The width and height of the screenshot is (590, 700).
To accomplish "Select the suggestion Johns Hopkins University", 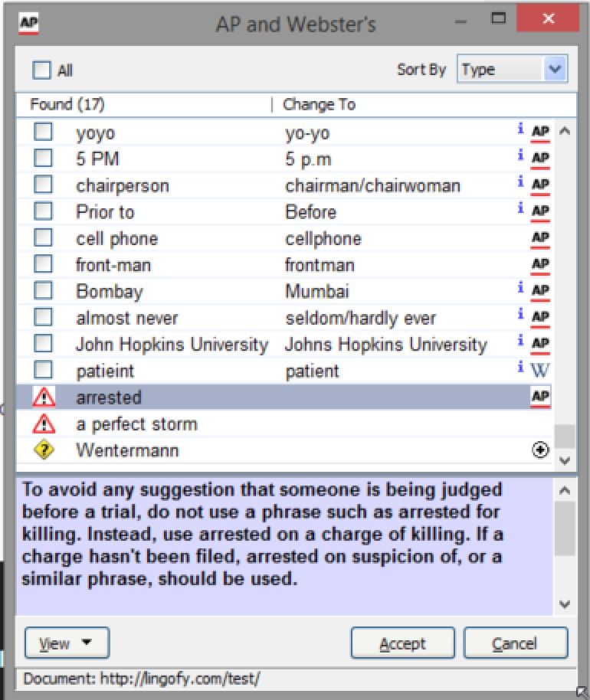I will [386, 345].
